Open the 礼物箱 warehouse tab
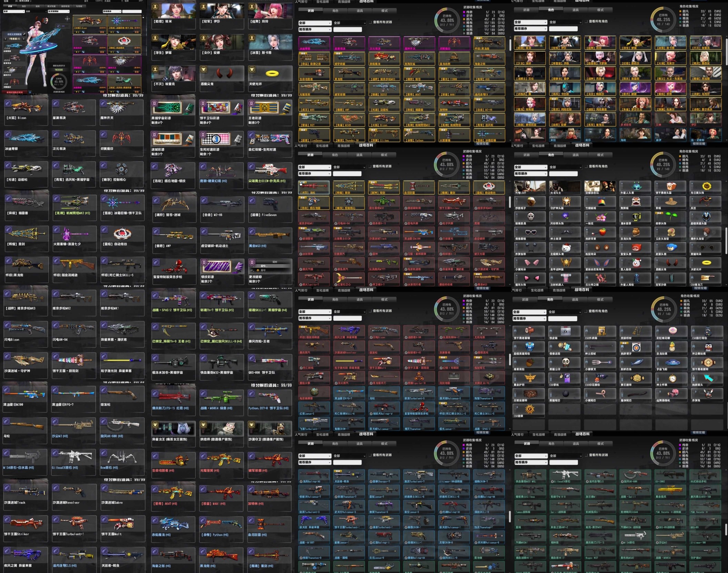 (79, 6)
